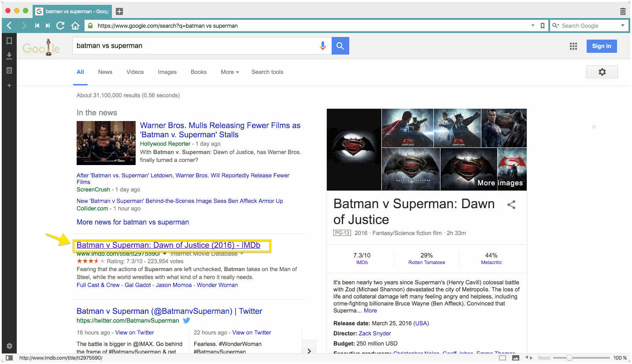Select the batman vs superman browser tab
Viewport: 632px width, 364px height.
[72, 11]
